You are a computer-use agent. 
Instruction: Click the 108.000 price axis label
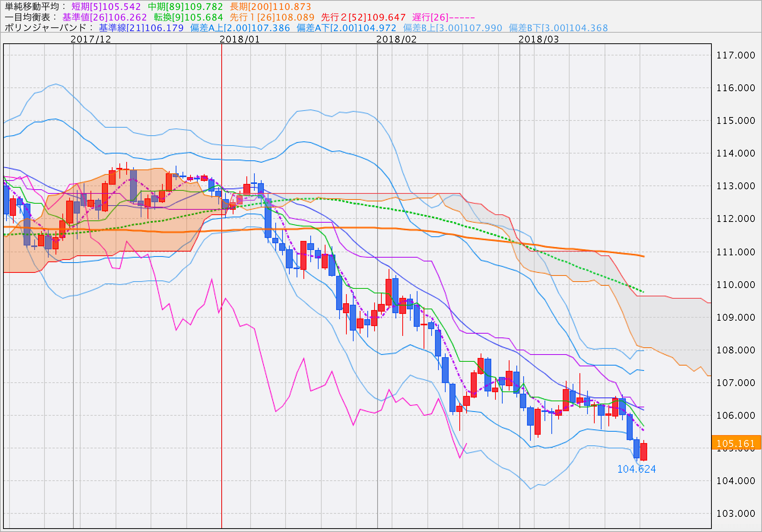(736, 350)
